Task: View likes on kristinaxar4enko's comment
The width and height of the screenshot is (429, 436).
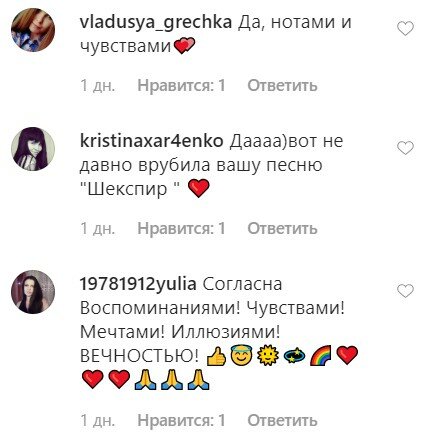Action: pyautogui.click(x=181, y=229)
